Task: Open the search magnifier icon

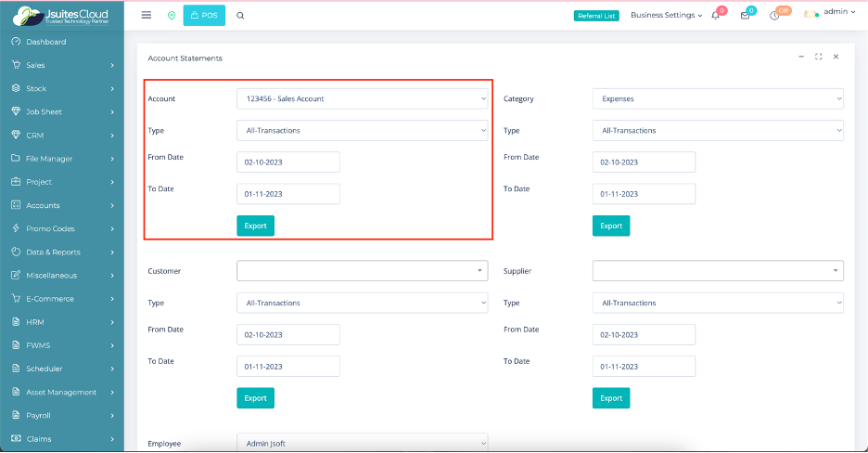Action: tap(240, 16)
